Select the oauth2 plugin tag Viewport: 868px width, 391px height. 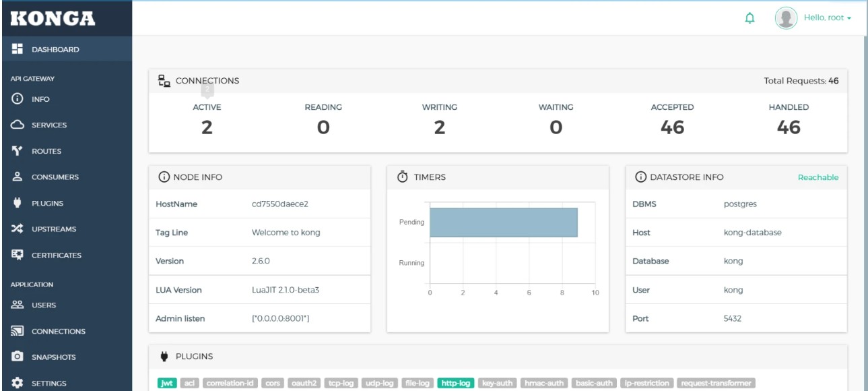point(304,384)
